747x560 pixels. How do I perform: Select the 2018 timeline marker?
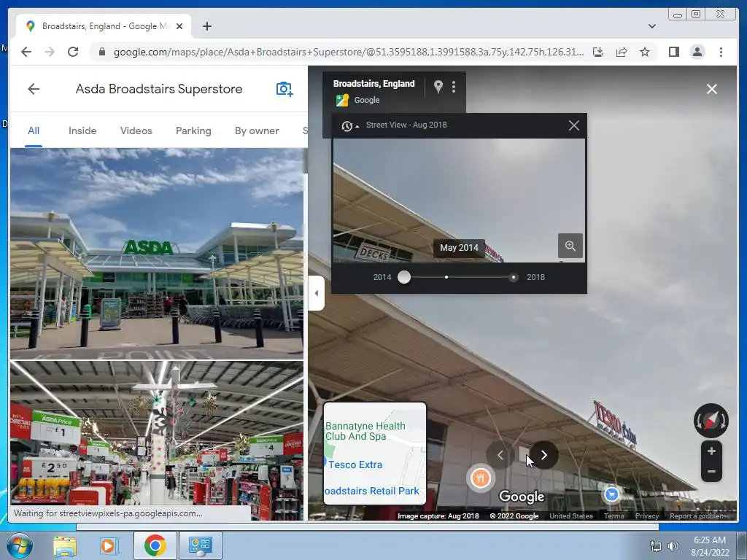513,277
